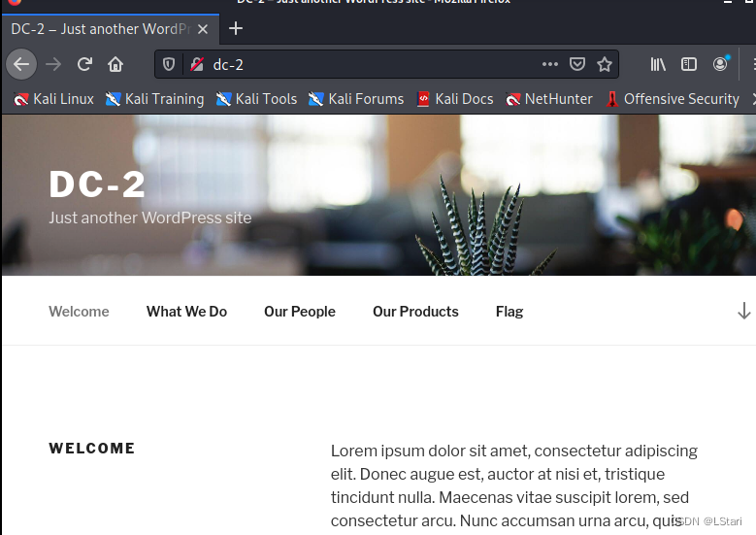Image resolution: width=756 pixels, height=535 pixels.
Task: Click the WELCOME heading
Action: (x=91, y=449)
